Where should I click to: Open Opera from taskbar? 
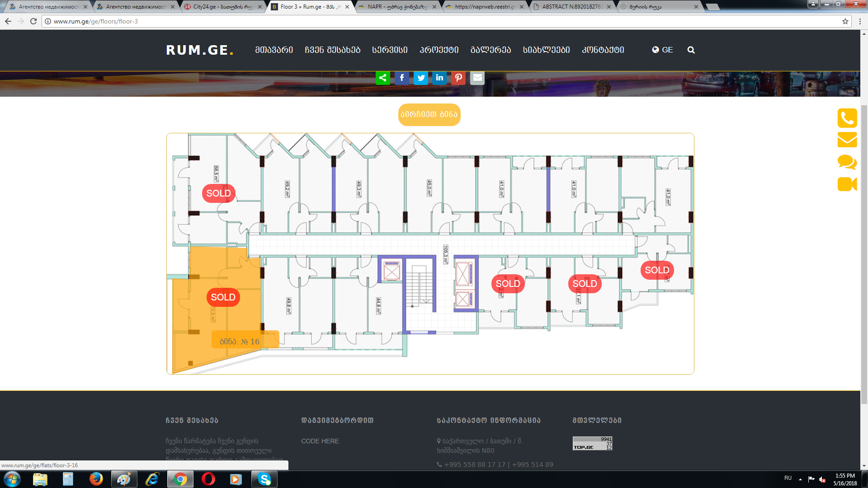pos(208,479)
